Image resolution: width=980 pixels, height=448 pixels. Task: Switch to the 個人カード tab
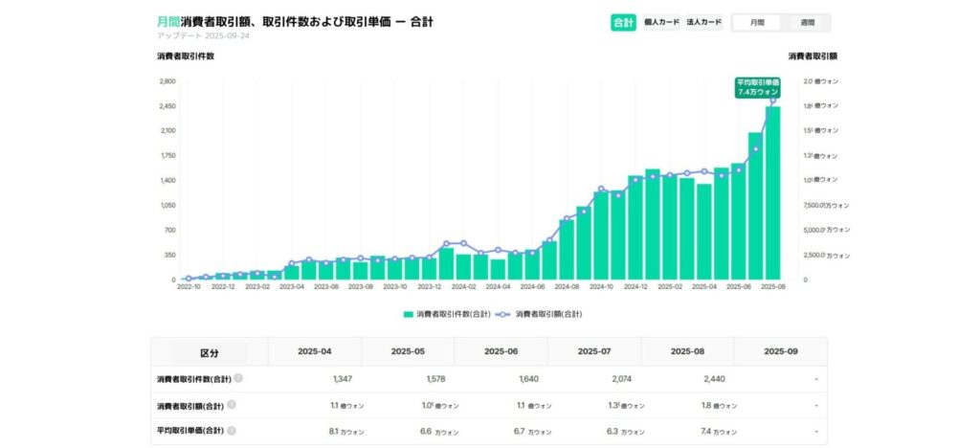click(x=661, y=22)
